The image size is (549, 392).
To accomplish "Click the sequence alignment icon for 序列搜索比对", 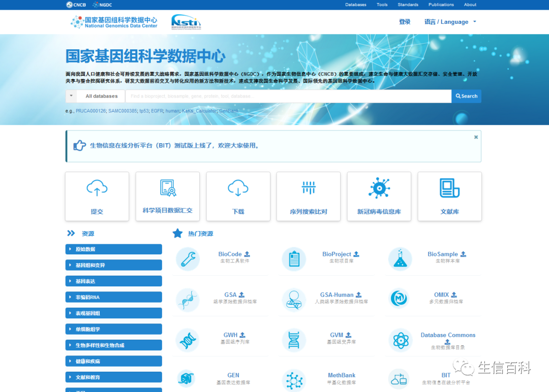I will (x=309, y=188).
